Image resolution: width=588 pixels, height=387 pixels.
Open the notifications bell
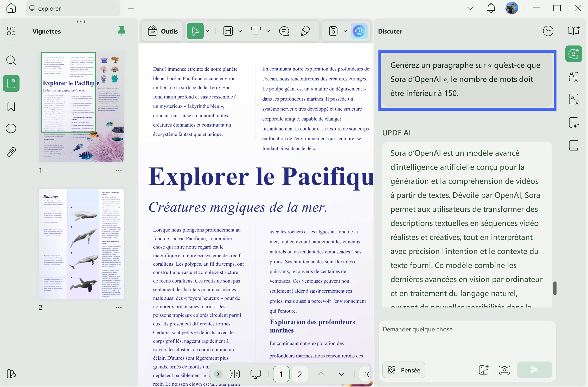(x=491, y=8)
